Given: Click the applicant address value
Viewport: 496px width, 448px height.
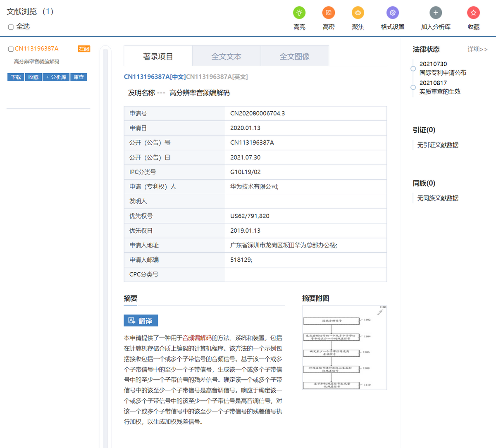Looking at the screenshot, I should (x=284, y=245).
